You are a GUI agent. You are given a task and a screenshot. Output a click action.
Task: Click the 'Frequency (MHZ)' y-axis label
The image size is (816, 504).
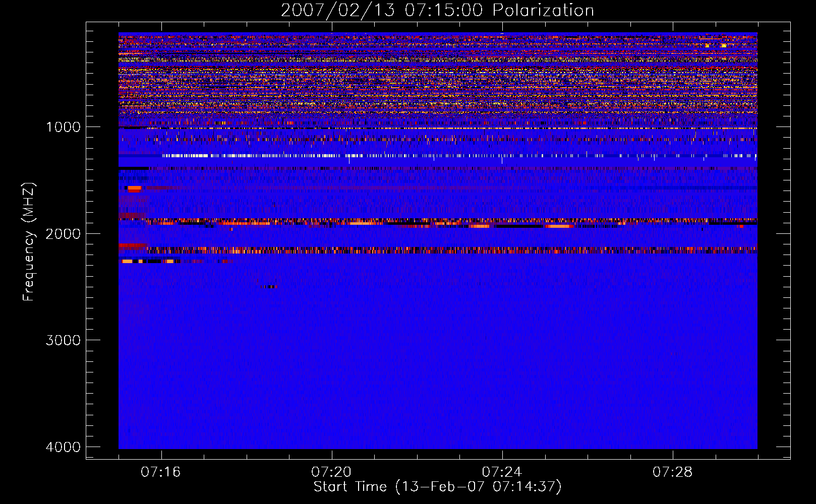point(29,242)
